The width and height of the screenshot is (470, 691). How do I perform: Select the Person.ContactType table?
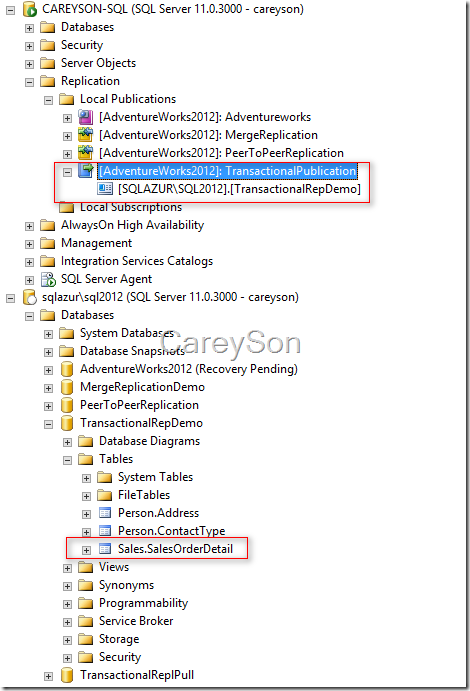pyautogui.click(x=171, y=531)
